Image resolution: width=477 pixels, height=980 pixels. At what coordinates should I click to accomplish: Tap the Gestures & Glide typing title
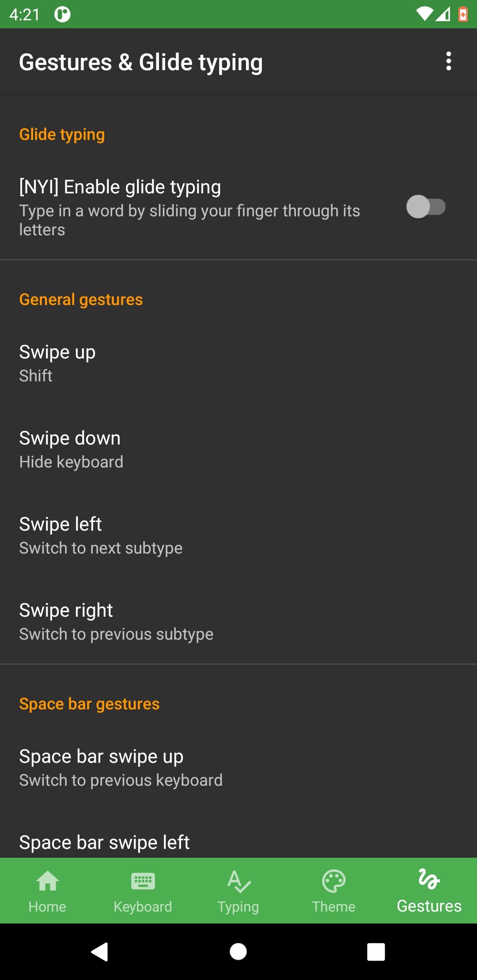point(141,62)
